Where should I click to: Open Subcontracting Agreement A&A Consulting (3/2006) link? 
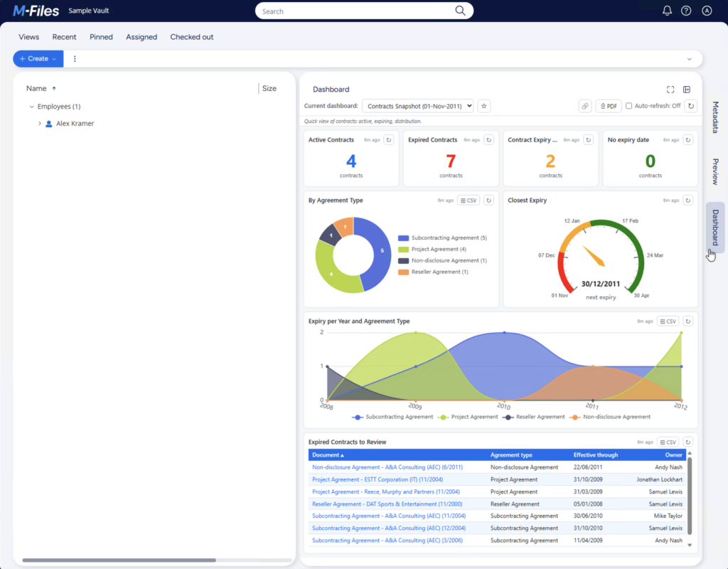coord(387,541)
